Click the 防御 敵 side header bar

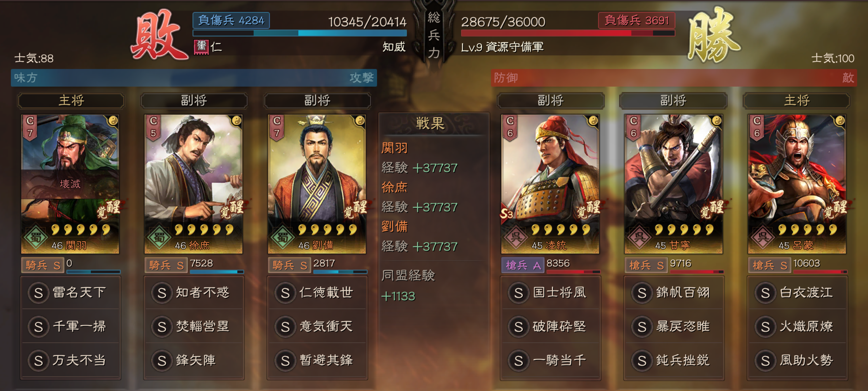(674, 78)
